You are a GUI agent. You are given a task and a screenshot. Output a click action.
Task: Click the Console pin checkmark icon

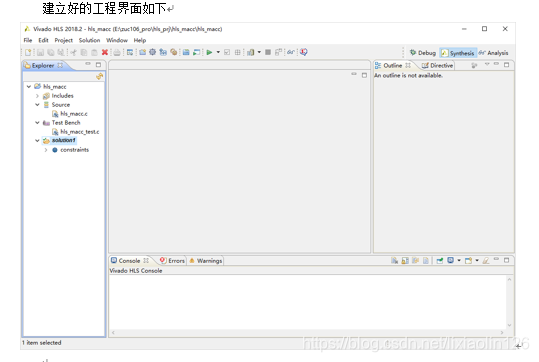coord(440,261)
